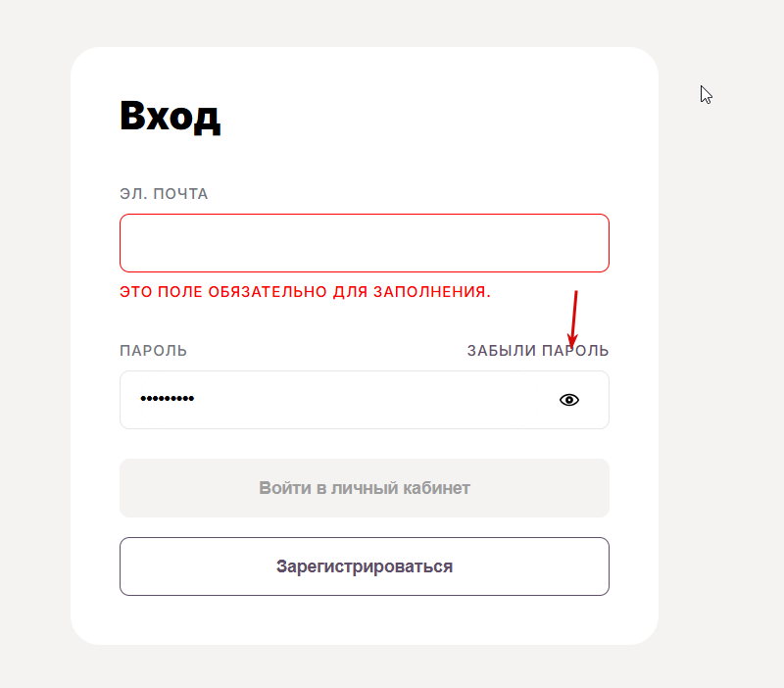Open the ЗАБЫЛИ ПАРОЛЬ link

pos(537,351)
